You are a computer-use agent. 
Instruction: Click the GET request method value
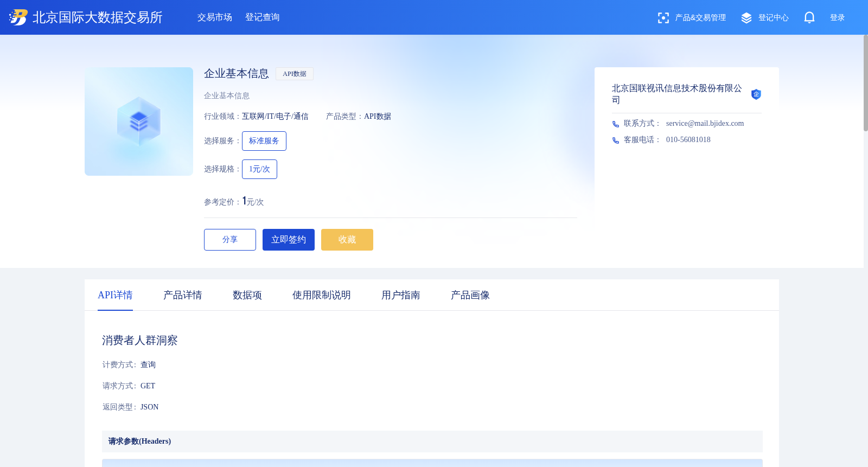[148, 386]
